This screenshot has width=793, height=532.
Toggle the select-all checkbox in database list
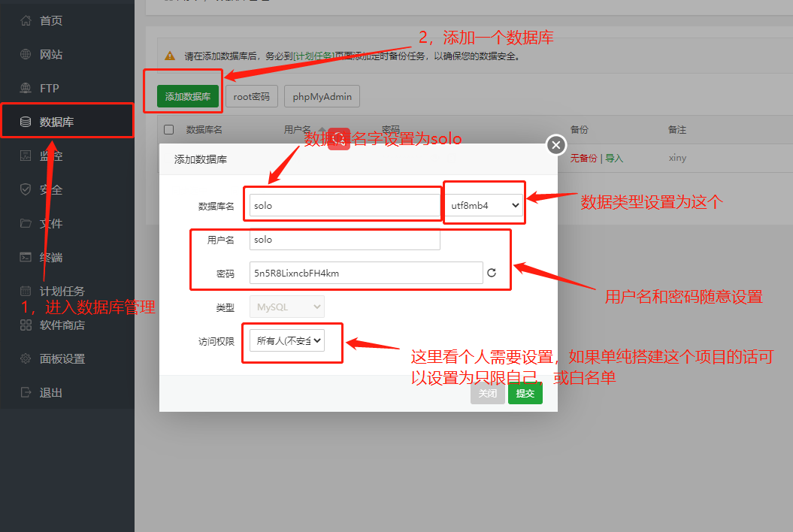tap(168, 128)
